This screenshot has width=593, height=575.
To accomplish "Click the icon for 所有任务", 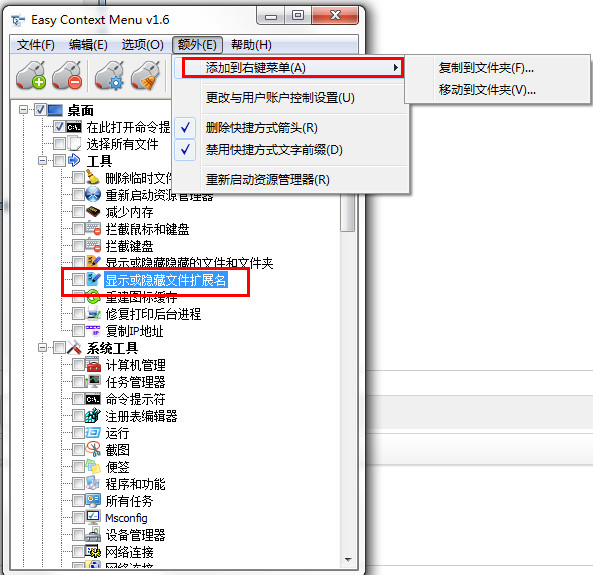I will 93,500.
